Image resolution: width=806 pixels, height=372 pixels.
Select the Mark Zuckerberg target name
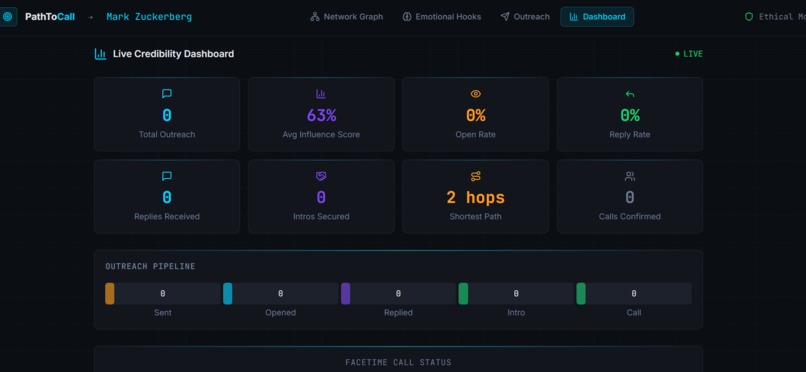click(x=149, y=17)
